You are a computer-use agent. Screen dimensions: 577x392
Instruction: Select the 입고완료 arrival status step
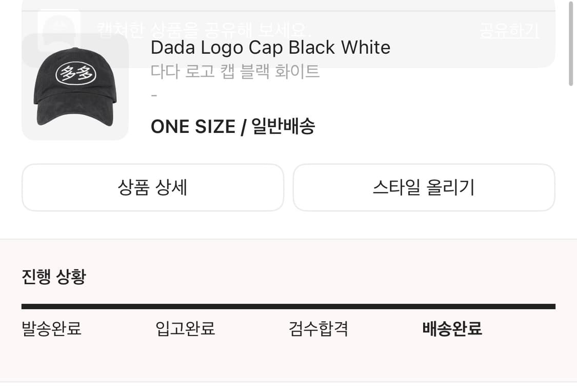[x=186, y=330]
